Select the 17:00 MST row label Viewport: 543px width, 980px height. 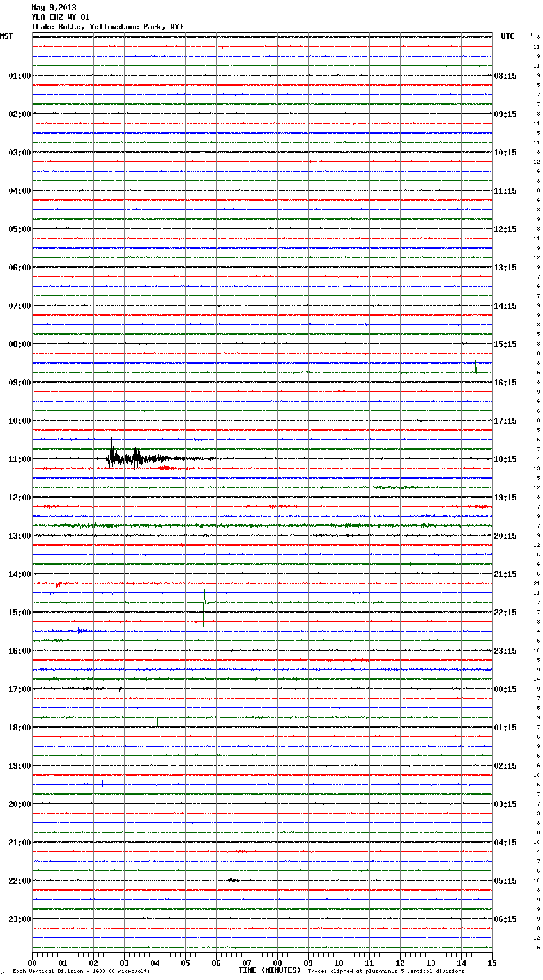pos(20,689)
